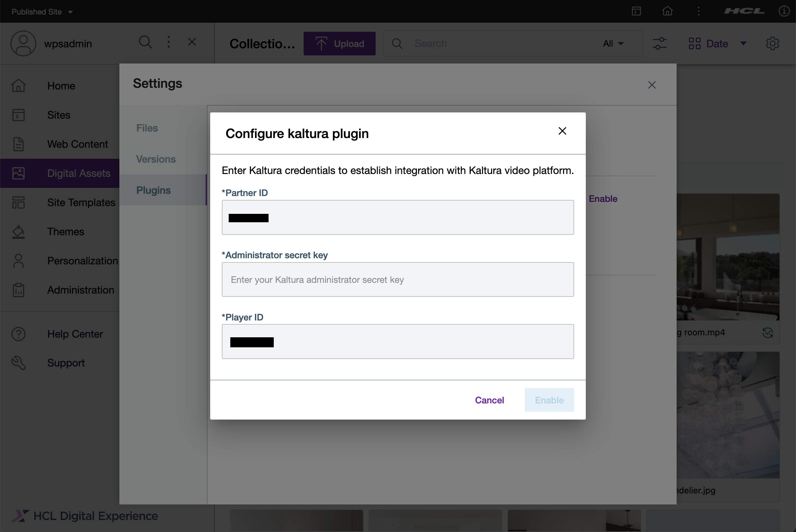Screen dimensions: 796x532
Task: Open the Help Center
Action: 75,333
